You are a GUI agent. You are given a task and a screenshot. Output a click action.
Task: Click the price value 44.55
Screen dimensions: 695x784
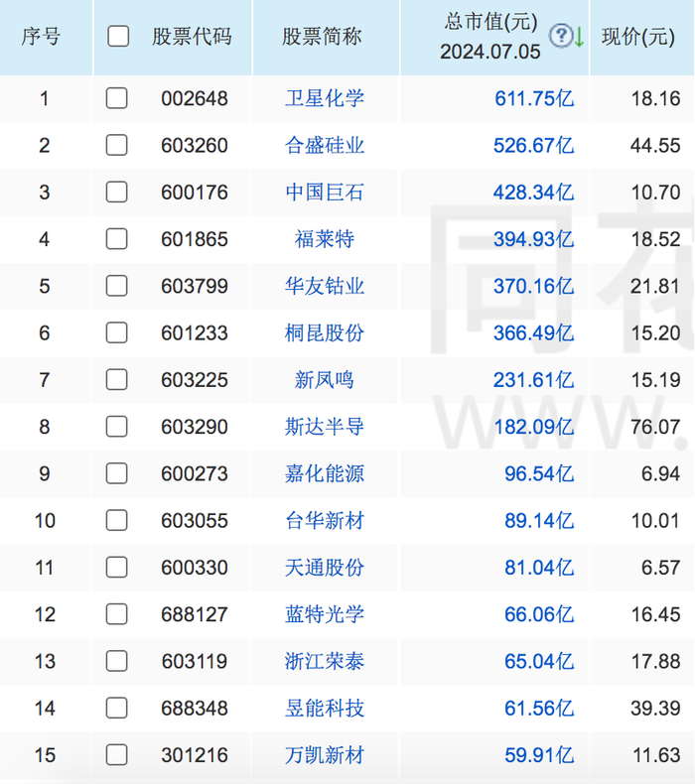pyautogui.click(x=655, y=146)
